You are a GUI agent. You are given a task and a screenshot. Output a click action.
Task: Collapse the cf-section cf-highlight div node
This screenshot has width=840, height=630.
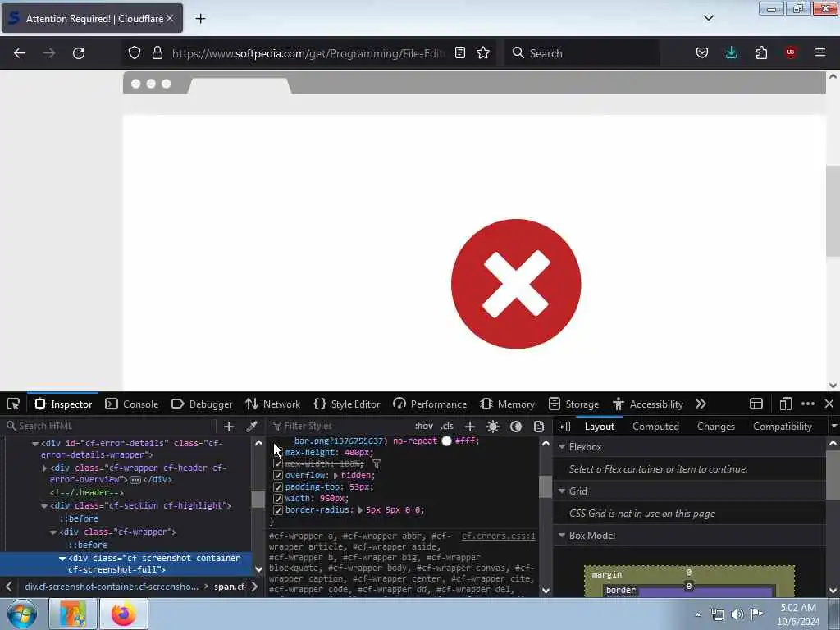click(44, 505)
